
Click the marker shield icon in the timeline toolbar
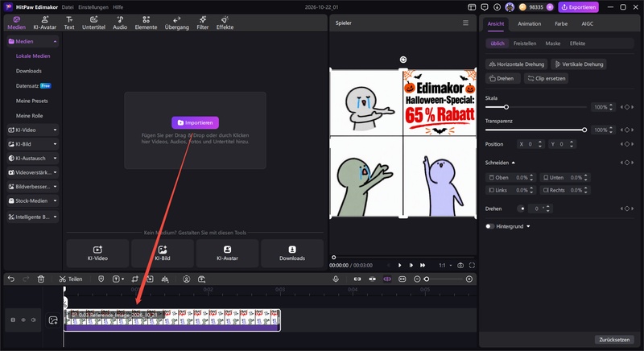point(101,279)
